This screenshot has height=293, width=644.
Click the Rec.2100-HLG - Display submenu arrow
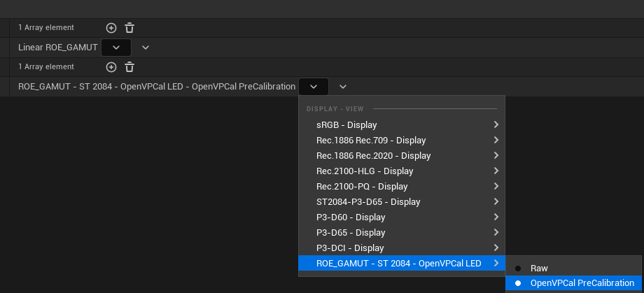tap(496, 171)
